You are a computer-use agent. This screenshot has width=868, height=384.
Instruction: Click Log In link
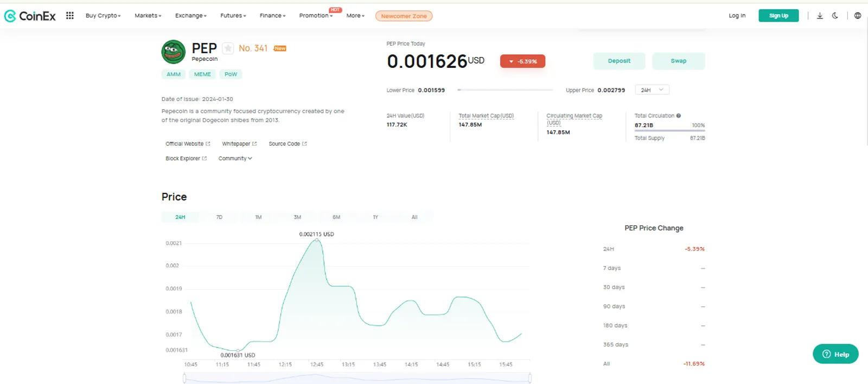(737, 16)
